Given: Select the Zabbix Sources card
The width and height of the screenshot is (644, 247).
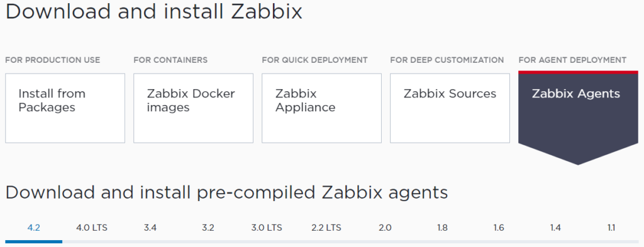Looking at the screenshot, I should click(450, 108).
